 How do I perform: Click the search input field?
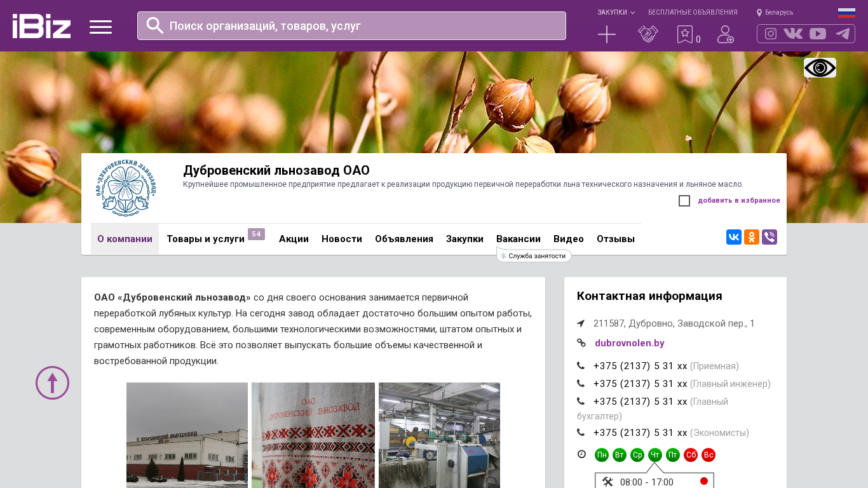tap(351, 25)
